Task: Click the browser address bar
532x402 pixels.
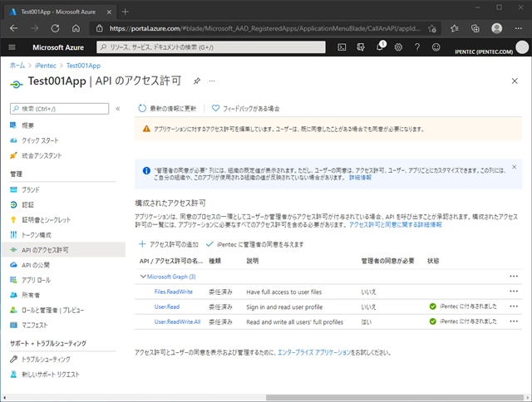Action: coord(264,28)
